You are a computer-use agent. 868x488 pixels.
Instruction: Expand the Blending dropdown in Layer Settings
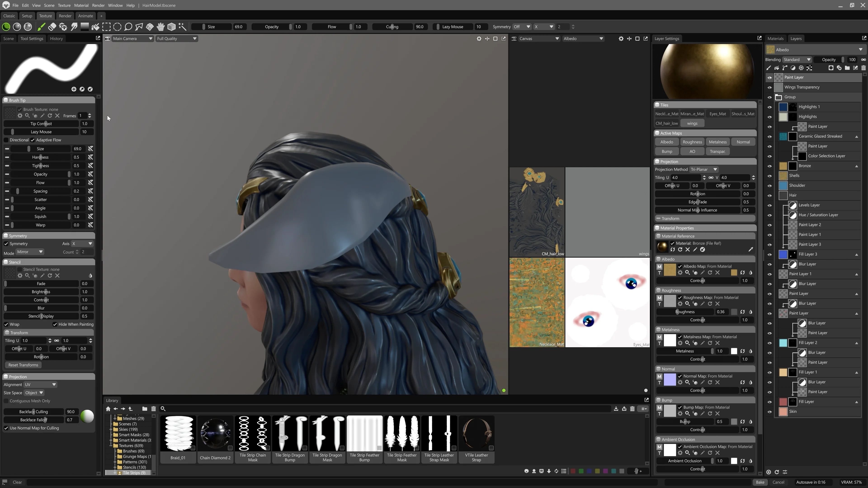(797, 60)
